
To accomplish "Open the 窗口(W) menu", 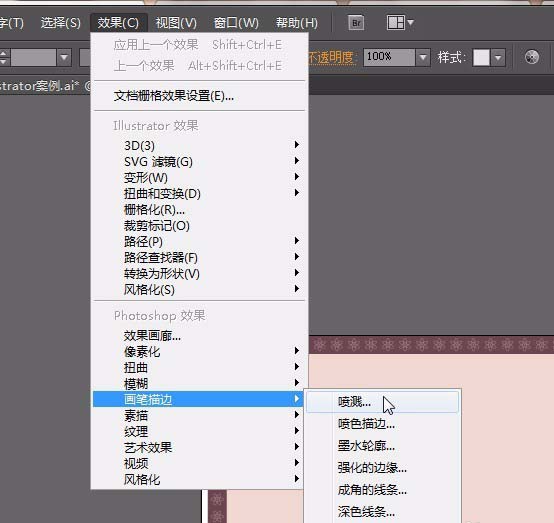I will (236, 23).
